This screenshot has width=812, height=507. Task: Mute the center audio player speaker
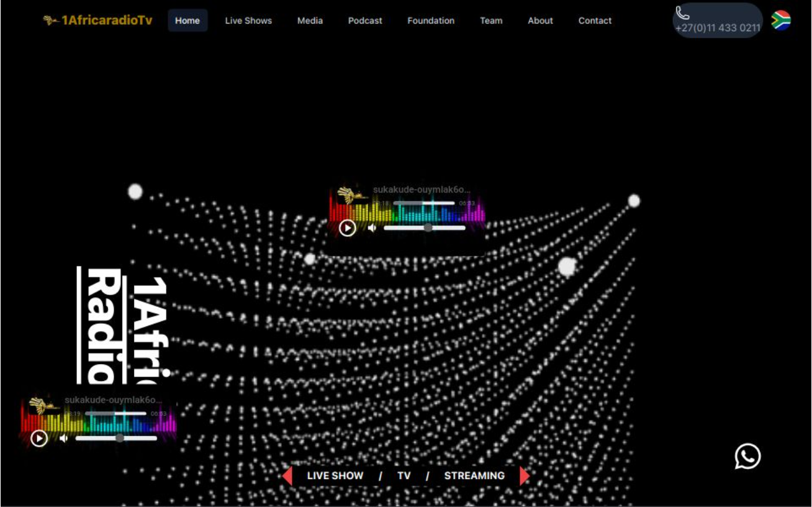point(372,228)
